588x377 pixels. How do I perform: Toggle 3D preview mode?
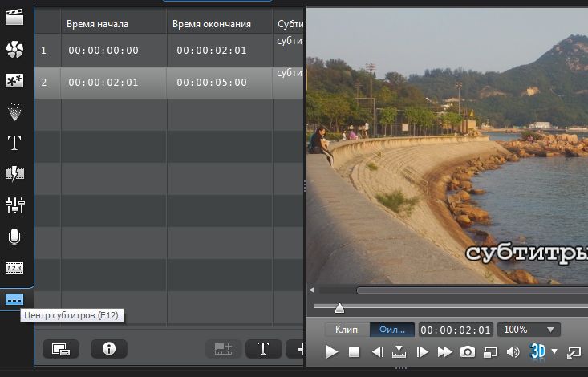click(x=537, y=351)
